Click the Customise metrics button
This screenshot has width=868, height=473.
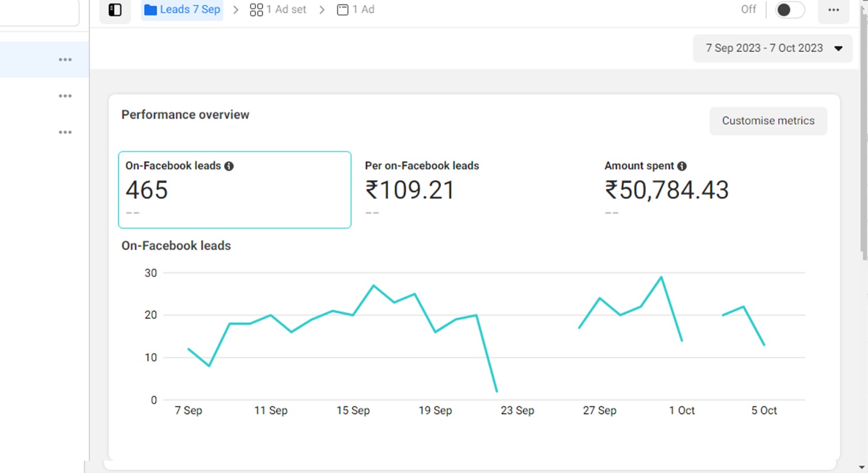[x=768, y=121]
